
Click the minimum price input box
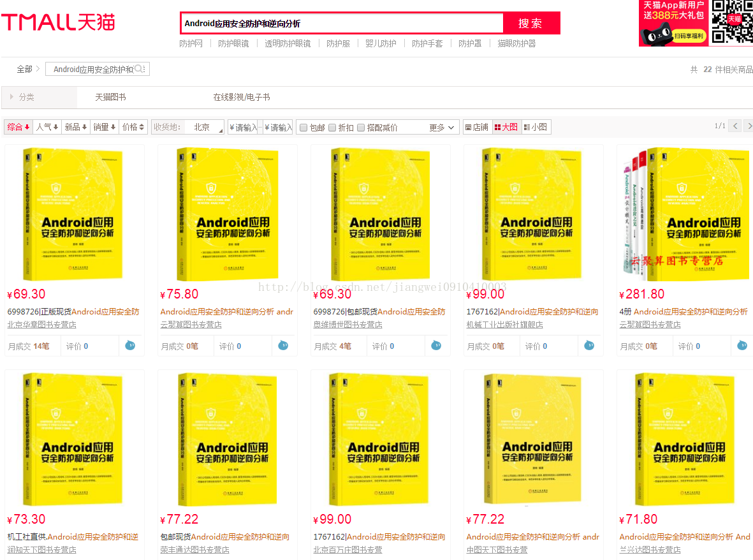pos(243,128)
